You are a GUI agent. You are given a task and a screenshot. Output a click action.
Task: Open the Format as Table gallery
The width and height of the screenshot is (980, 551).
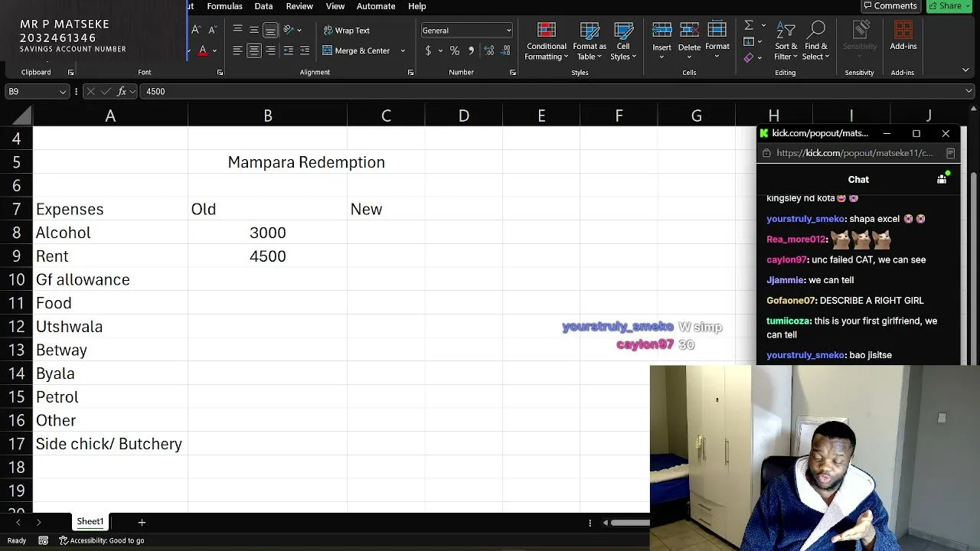coord(590,41)
